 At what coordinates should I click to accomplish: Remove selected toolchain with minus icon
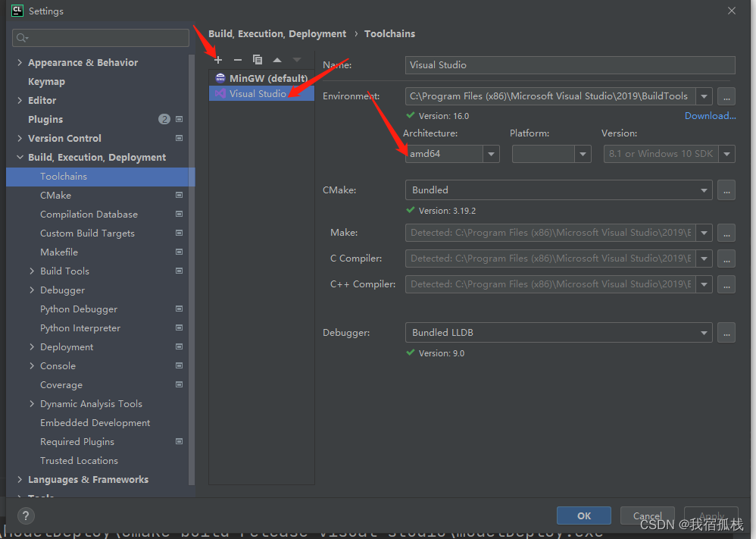(x=238, y=60)
